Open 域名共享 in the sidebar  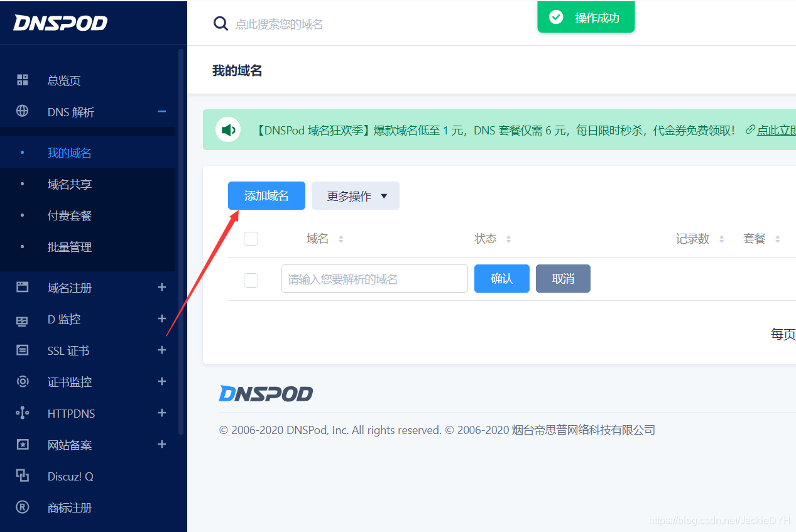tap(70, 184)
